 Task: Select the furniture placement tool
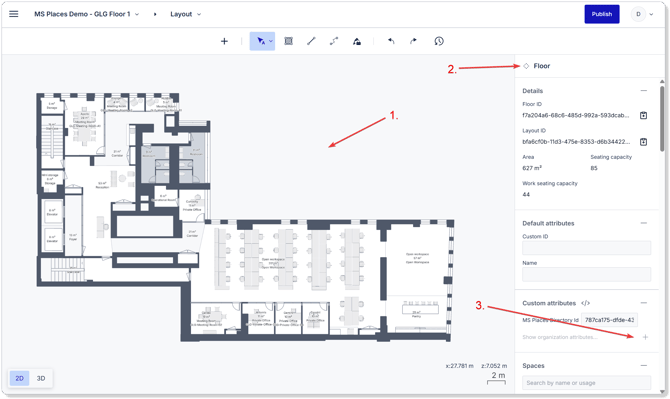point(357,41)
